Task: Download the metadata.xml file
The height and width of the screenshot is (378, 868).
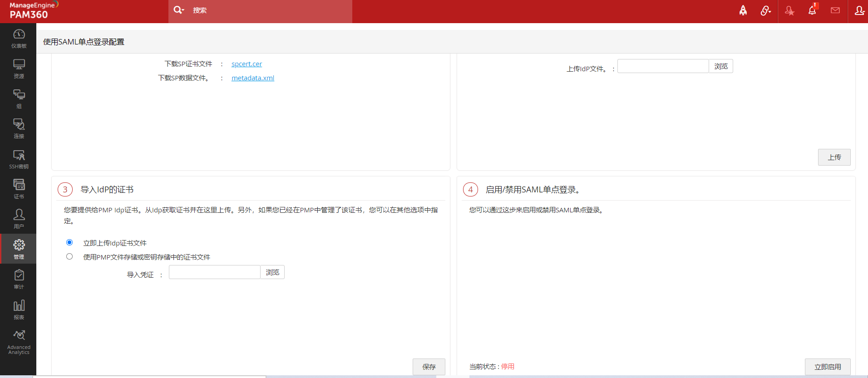Action: click(x=253, y=78)
